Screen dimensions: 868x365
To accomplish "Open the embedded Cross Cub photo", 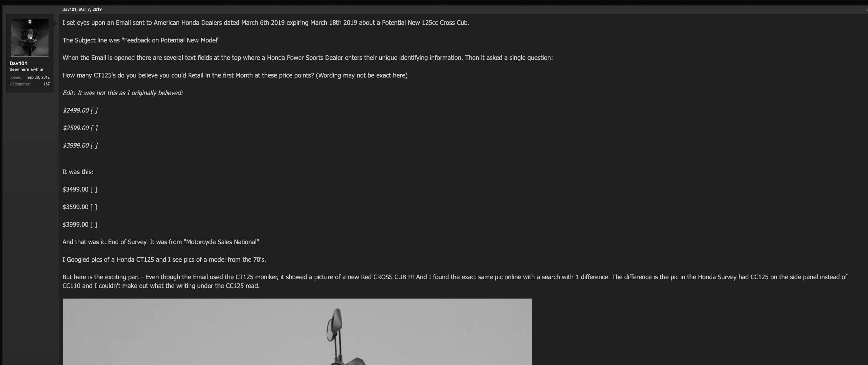I will tap(297, 332).
